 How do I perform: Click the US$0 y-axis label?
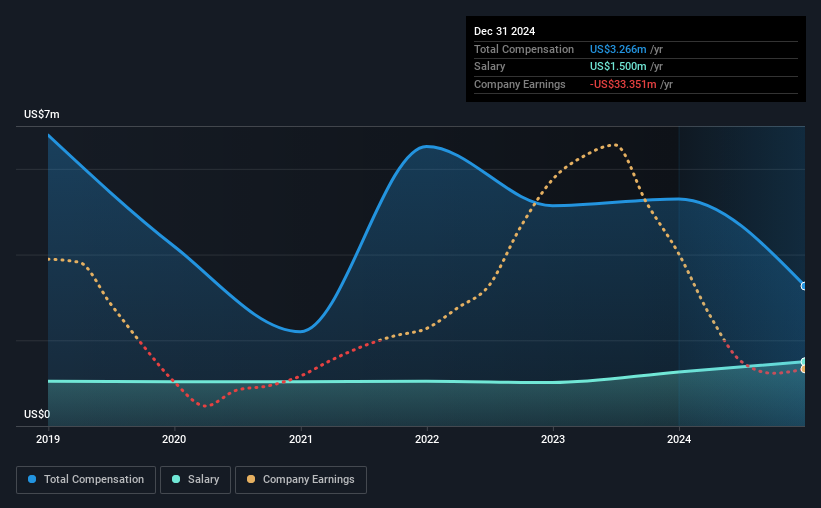pyautogui.click(x=37, y=414)
